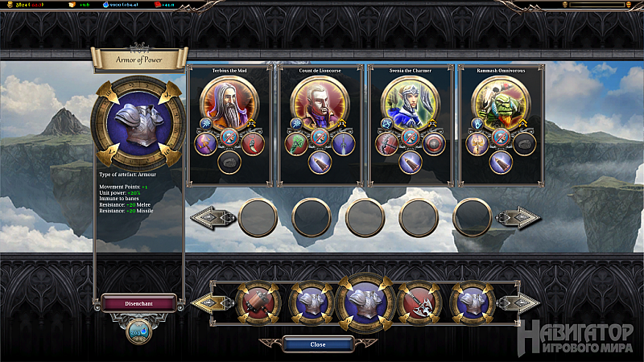Select the hammer artifact in inventory
This screenshot has height=362, width=644.
[258, 304]
